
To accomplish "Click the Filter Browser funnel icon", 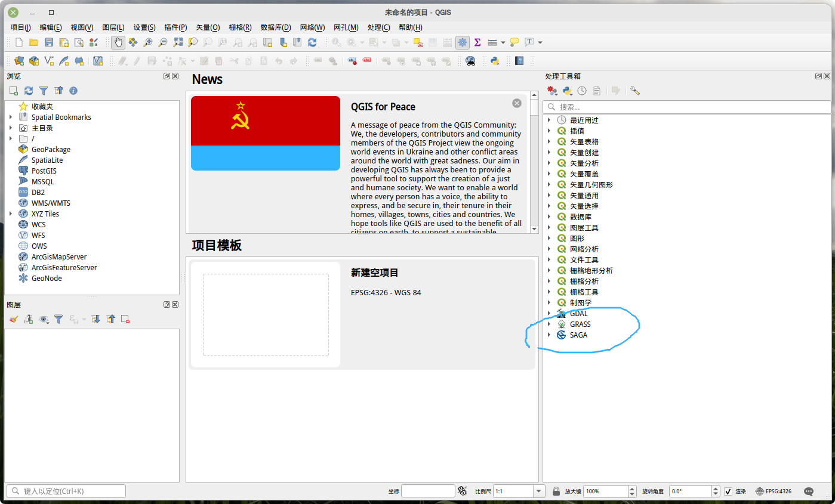I will click(44, 91).
